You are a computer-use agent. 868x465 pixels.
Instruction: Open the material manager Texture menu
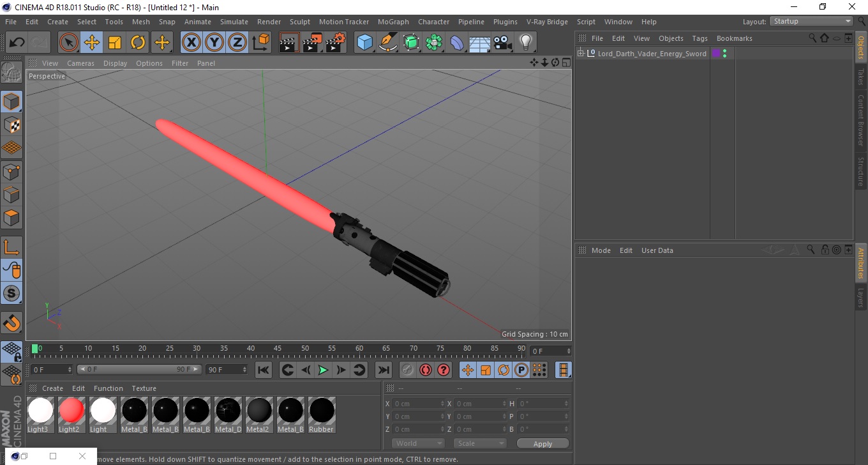pos(144,388)
